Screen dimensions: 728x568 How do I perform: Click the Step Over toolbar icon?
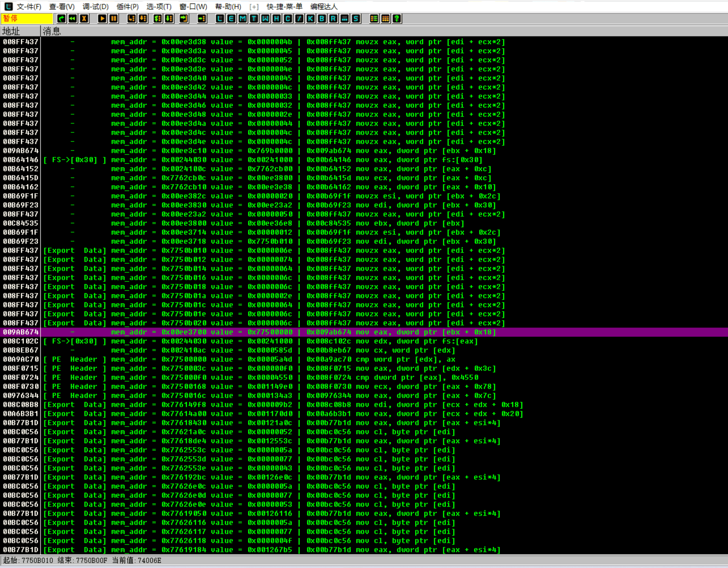pos(143,19)
